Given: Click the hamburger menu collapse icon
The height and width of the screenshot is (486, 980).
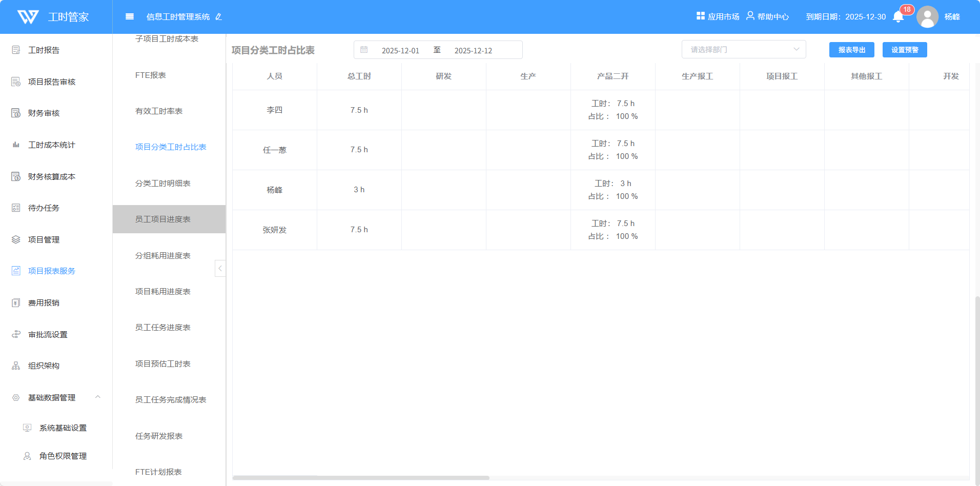Looking at the screenshot, I should click(x=130, y=17).
